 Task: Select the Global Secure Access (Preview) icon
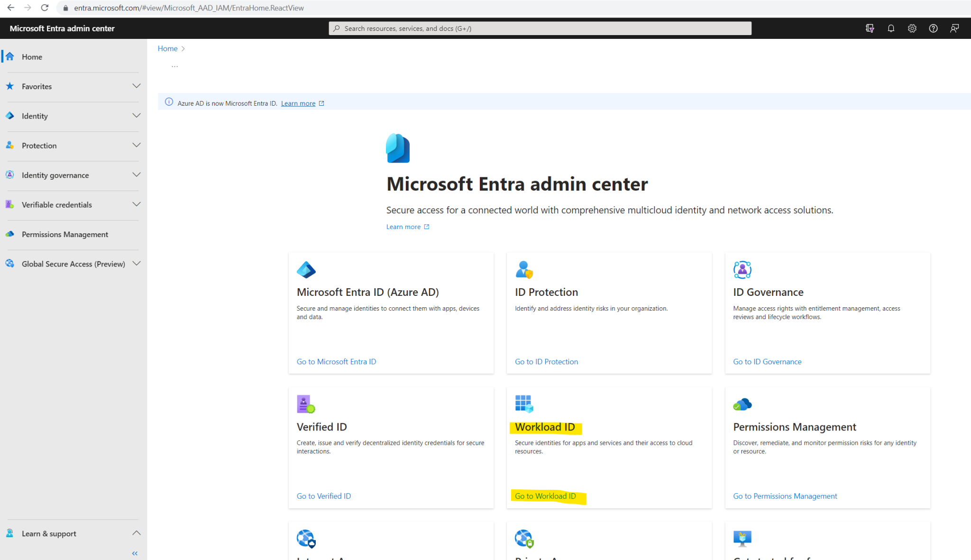click(9, 264)
